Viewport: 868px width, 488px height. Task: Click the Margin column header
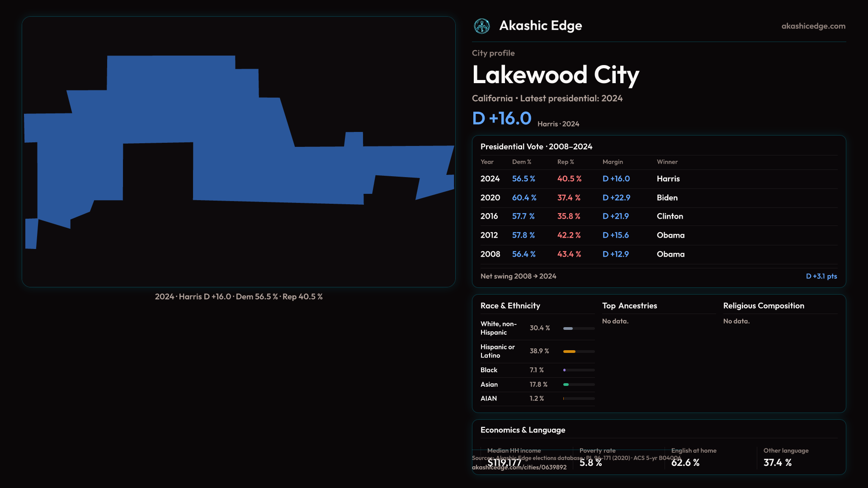click(612, 162)
